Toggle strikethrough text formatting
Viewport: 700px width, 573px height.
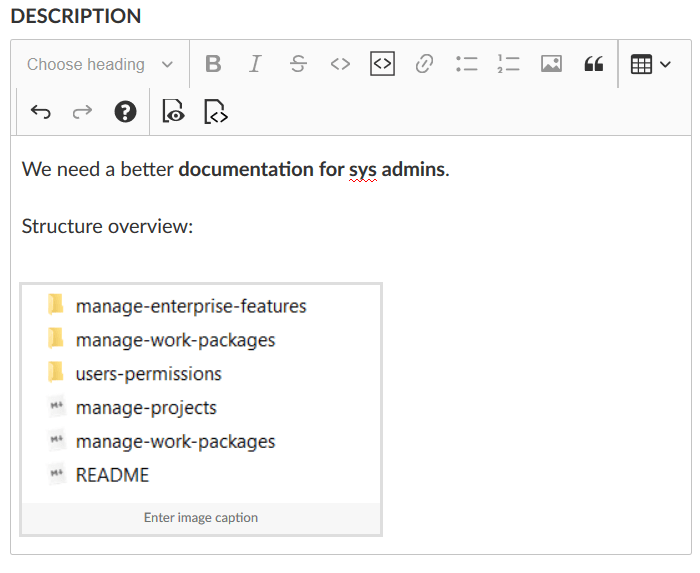coord(298,64)
